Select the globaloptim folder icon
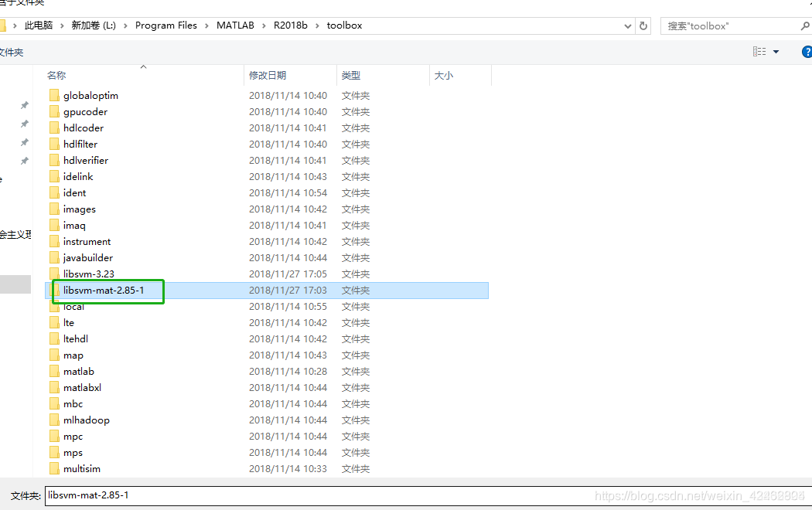Image resolution: width=812 pixels, height=510 pixels. [54, 95]
